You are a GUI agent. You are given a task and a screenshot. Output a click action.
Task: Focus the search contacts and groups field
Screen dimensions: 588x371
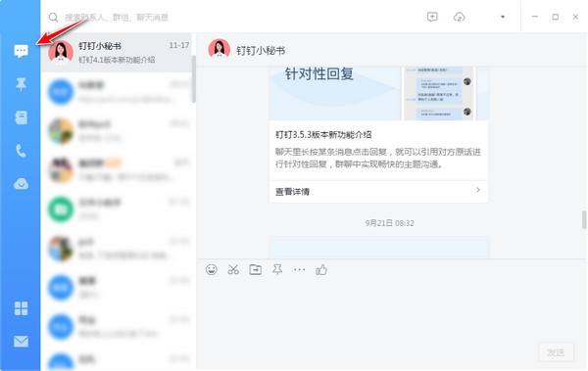pos(117,18)
